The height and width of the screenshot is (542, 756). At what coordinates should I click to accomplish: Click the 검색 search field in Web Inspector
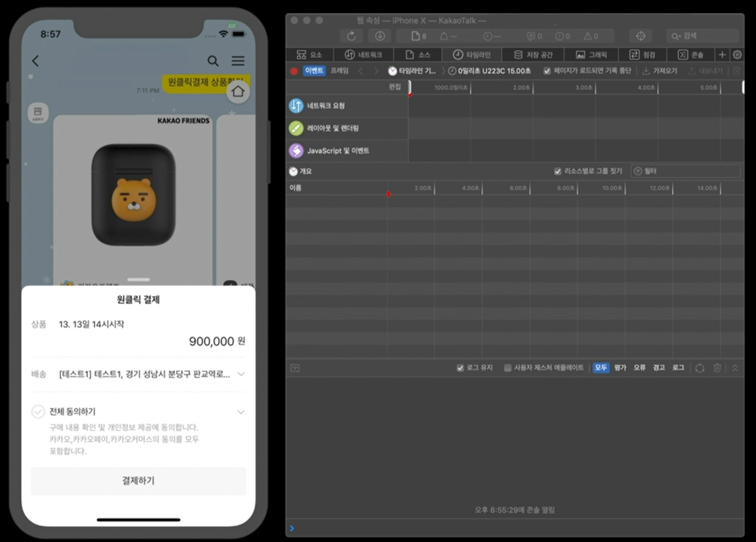point(703,36)
